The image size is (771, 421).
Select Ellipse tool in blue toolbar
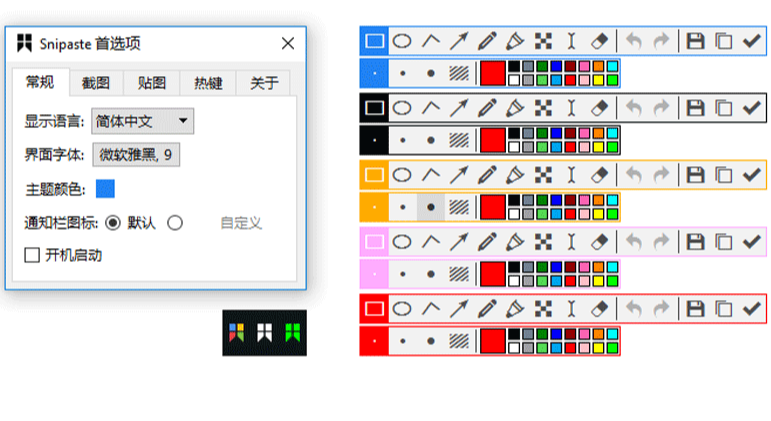click(x=402, y=41)
